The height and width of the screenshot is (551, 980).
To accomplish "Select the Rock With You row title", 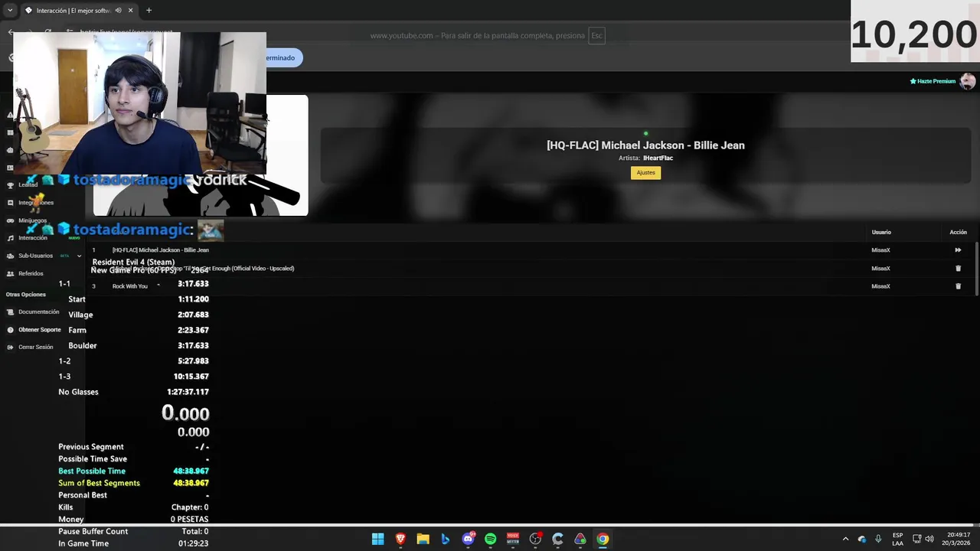I will coord(130,286).
